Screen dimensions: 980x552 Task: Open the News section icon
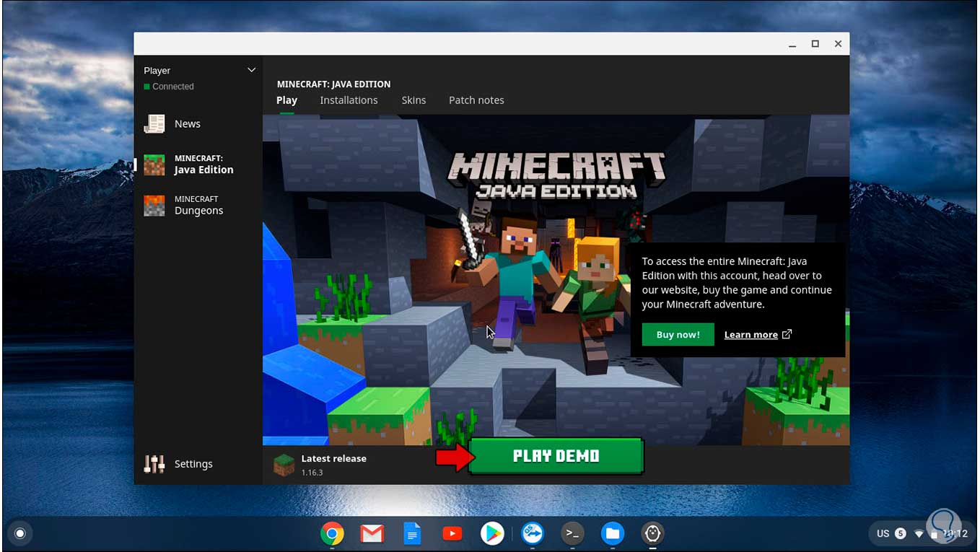(154, 124)
